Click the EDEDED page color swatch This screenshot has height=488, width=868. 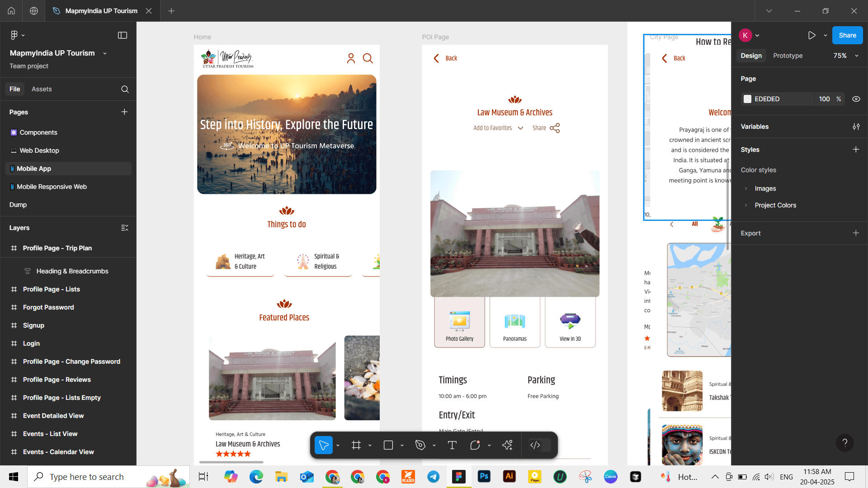point(747,99)
